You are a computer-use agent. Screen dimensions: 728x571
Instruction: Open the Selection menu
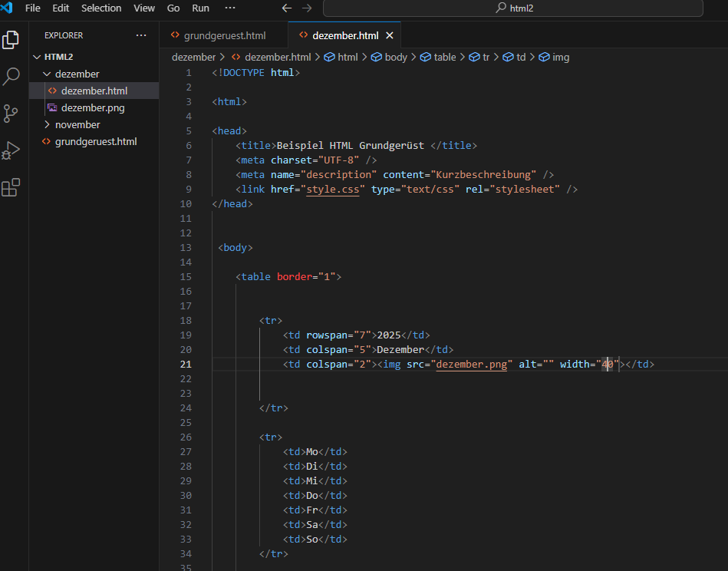point(101,8)
